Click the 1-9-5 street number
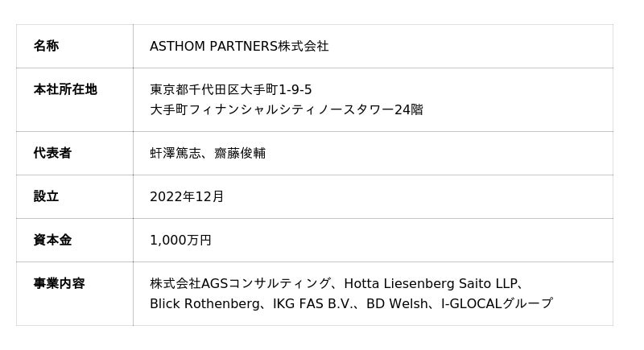This screenshot has height=350, width=644. pyautogui.click(x=295, y=89)
